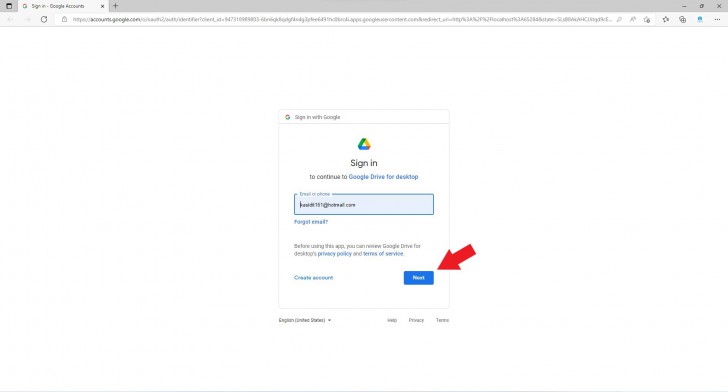Click the Forgot email? link
Viewport: 728px width, 392px height.
(x=311, y=222)
